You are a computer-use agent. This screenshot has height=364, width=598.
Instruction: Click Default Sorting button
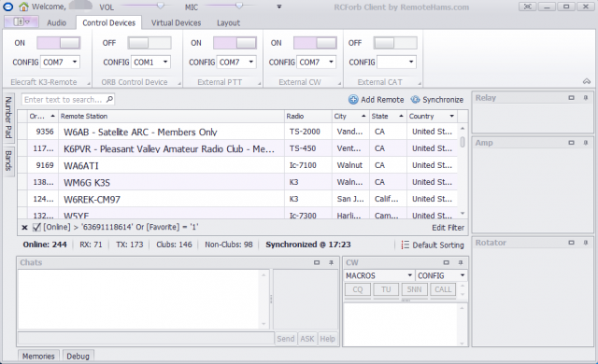pyautogui.click(x=433, y=245)
